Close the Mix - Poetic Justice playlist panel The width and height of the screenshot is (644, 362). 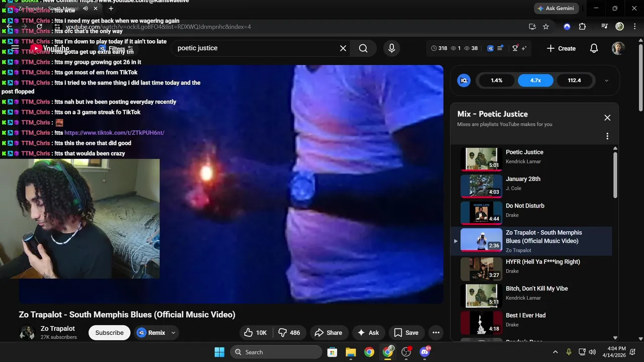[607, 118]
